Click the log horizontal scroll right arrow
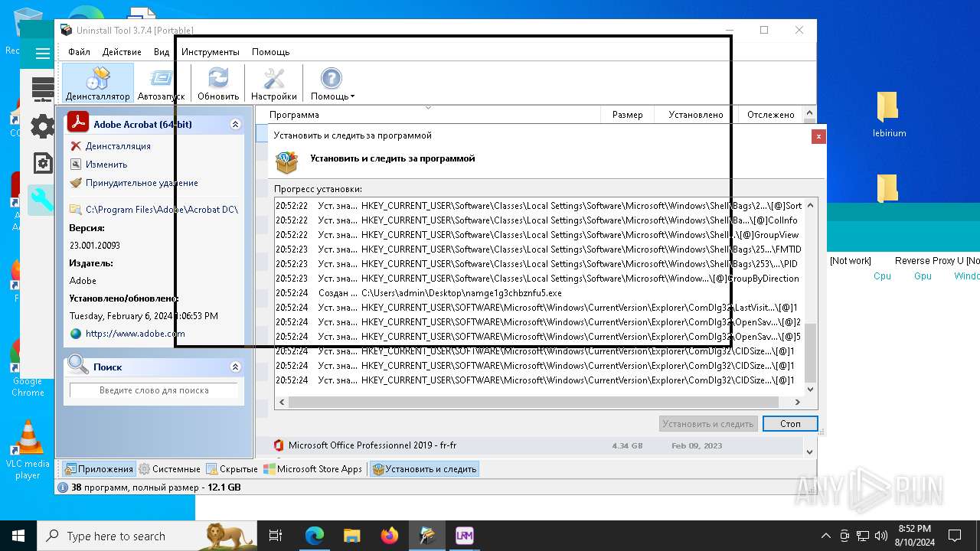The height and width of the screenshot is (551, 980). click(x=797, y=402)
